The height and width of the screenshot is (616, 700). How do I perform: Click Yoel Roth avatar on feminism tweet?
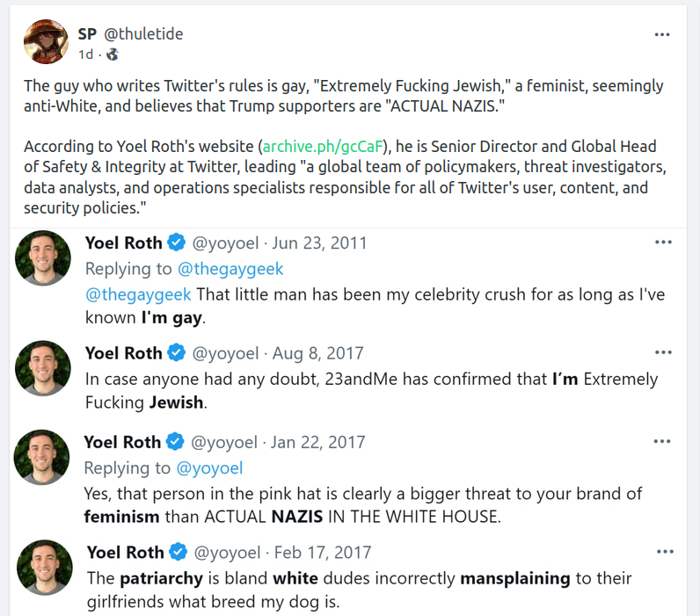click(43, 456)
